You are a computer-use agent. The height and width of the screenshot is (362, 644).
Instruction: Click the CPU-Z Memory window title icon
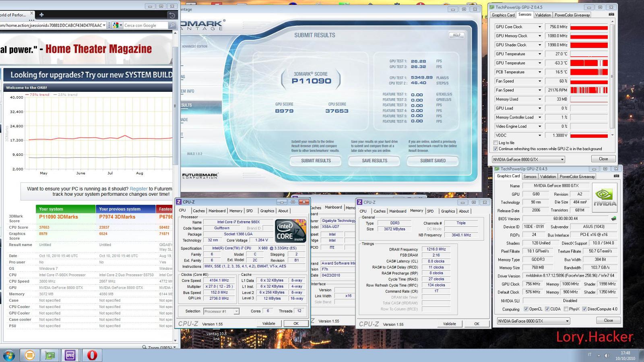point(359,202)
